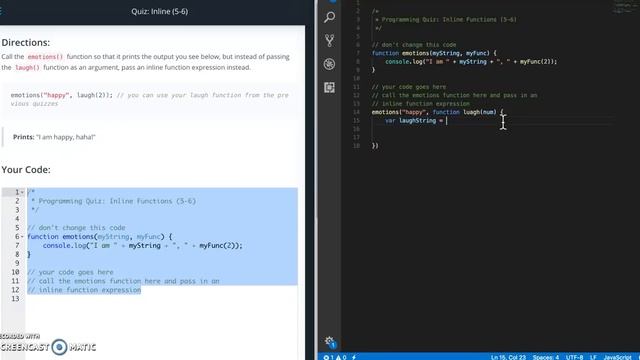Click '// call the emotions function here and pass in an' in the quiz editor
Screen dimensions: 640x360
(123, 281)
